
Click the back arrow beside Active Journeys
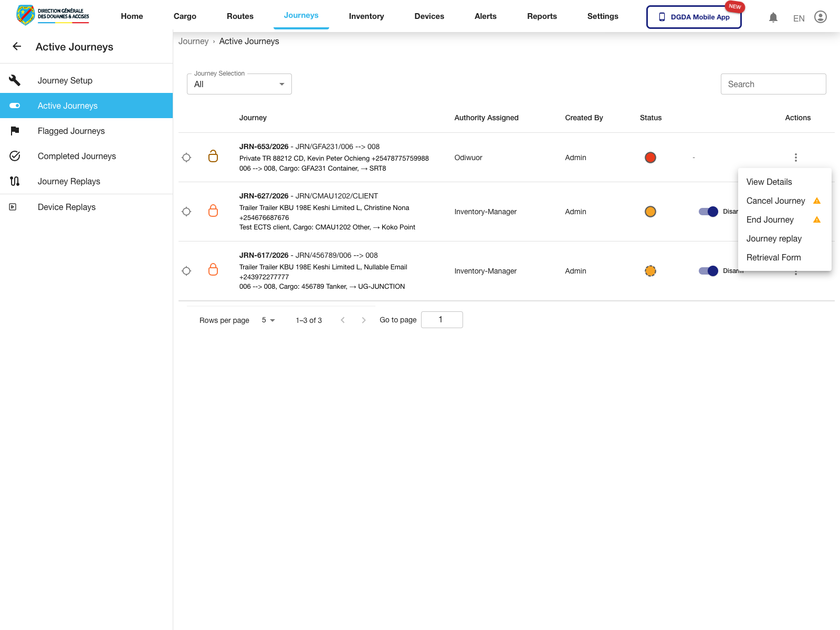point(17,47)
